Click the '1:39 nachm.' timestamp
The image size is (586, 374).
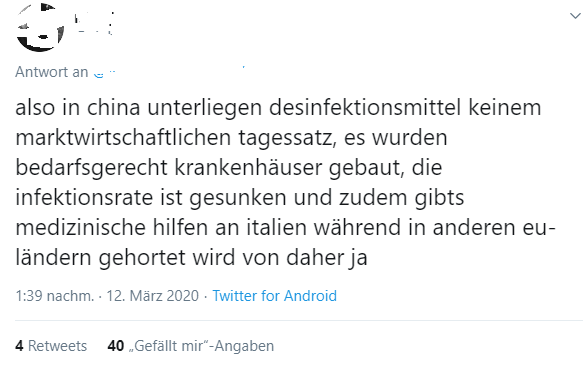pyautogui.click(x=55, y=296)
